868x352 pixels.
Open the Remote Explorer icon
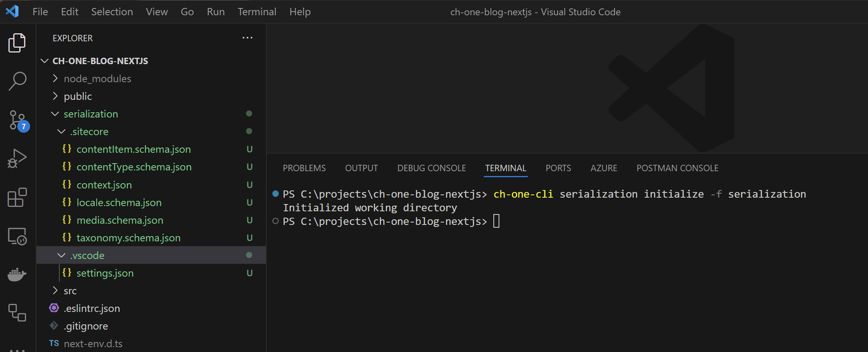point(17,236)
